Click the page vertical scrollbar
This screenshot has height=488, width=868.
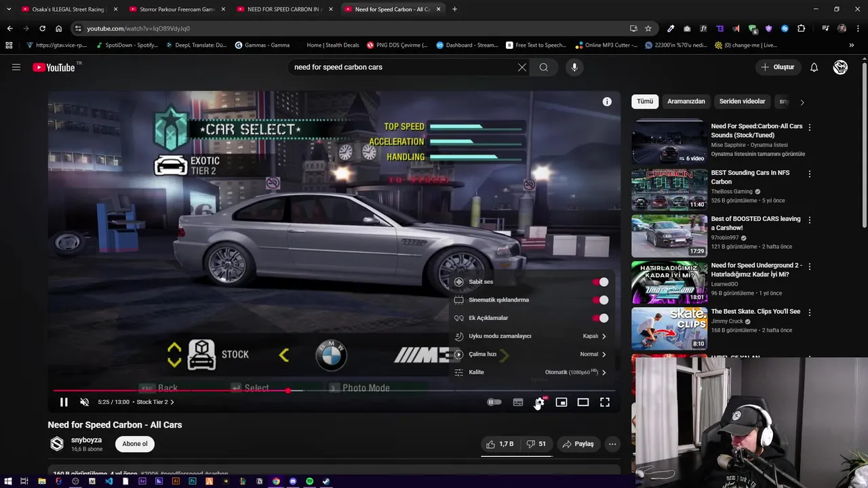(865, 146)
